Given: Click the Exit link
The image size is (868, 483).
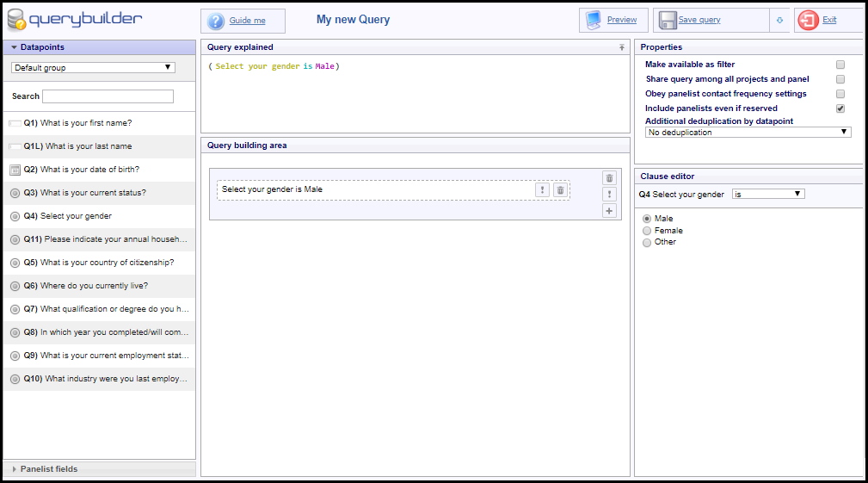Looking at the screenshot, I should click(829, 20).
